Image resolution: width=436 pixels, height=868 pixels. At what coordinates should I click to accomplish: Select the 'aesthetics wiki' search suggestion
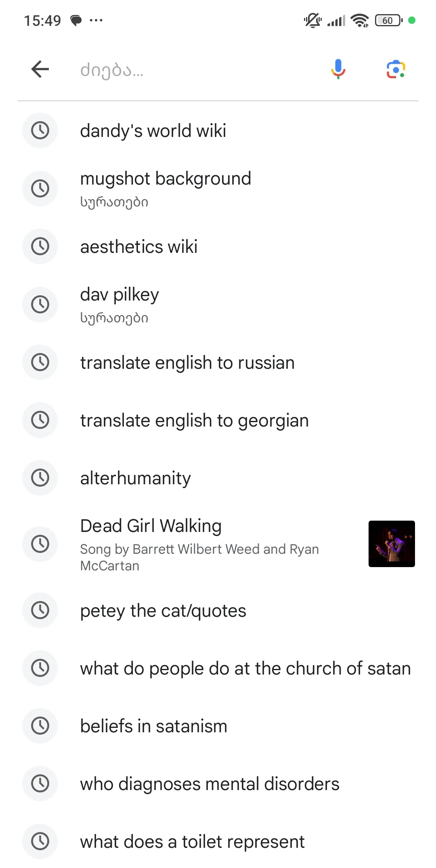(138, 246)
